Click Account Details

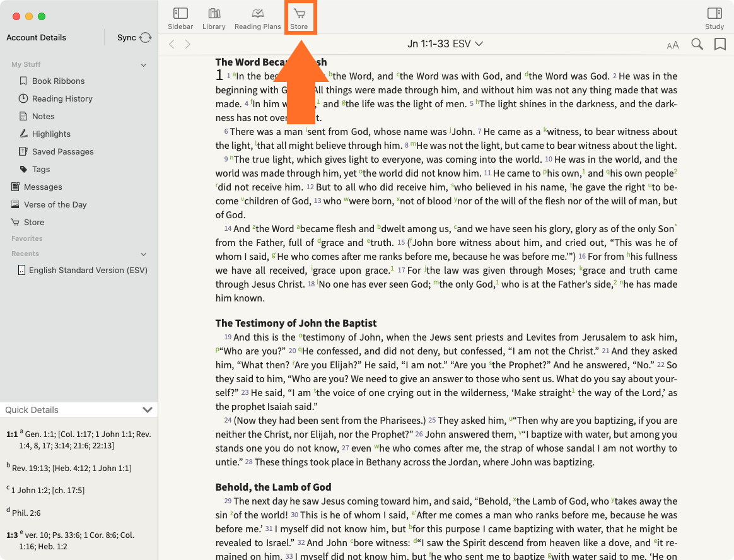pyautogui.click(x=36, y=37)
